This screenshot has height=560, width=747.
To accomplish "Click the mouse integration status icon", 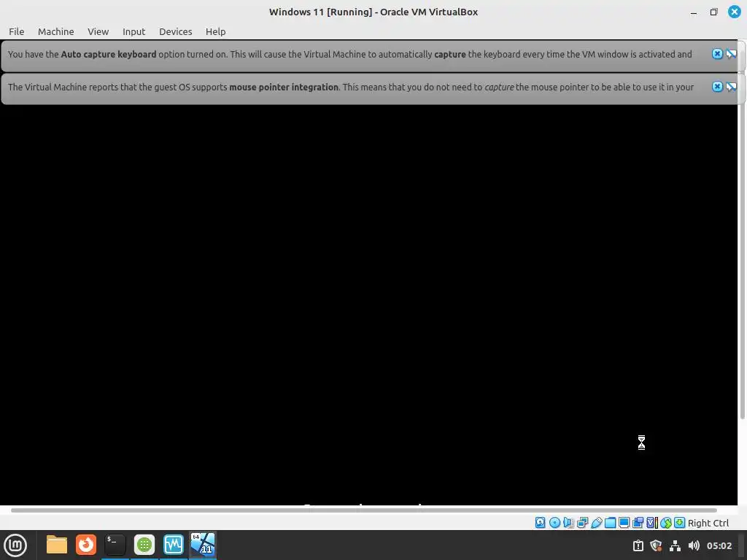I will click(x=666, y=522).
